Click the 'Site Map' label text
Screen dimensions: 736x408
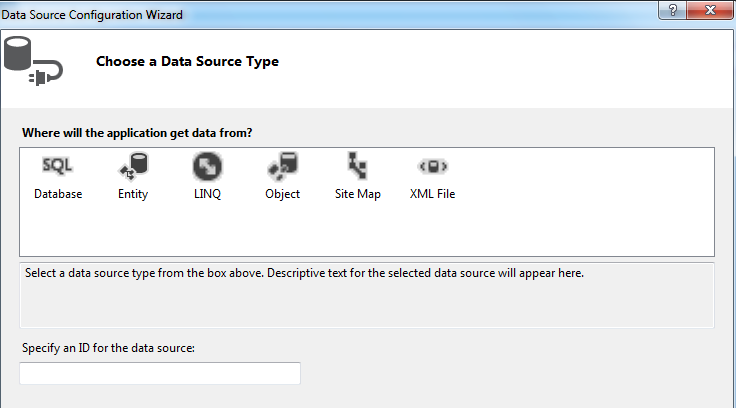pos(358,194)
